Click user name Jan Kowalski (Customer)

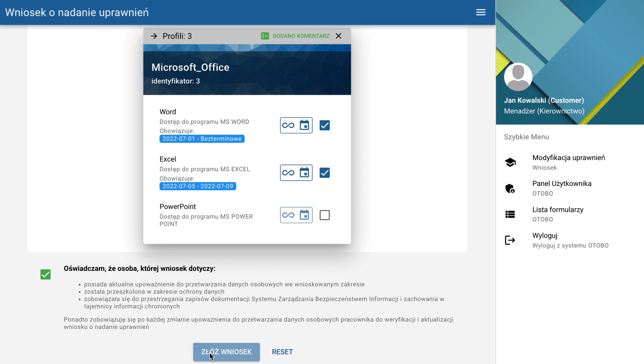point(544,100)
